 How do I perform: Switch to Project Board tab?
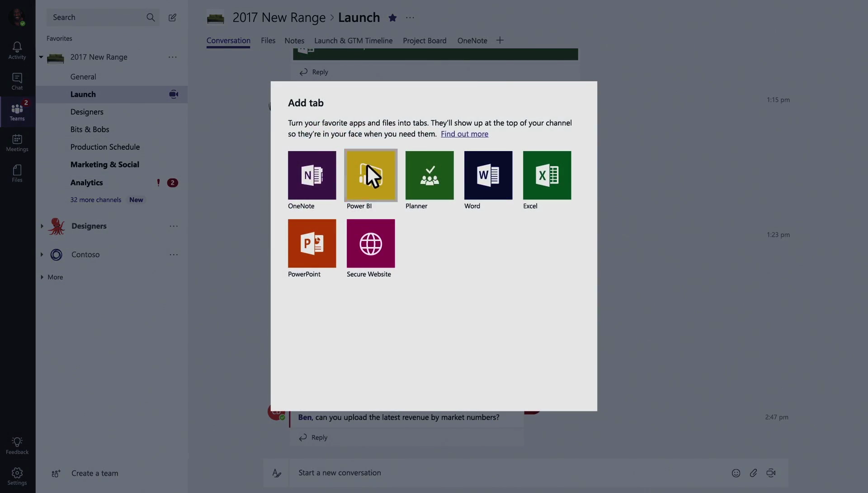click(425, 41)
